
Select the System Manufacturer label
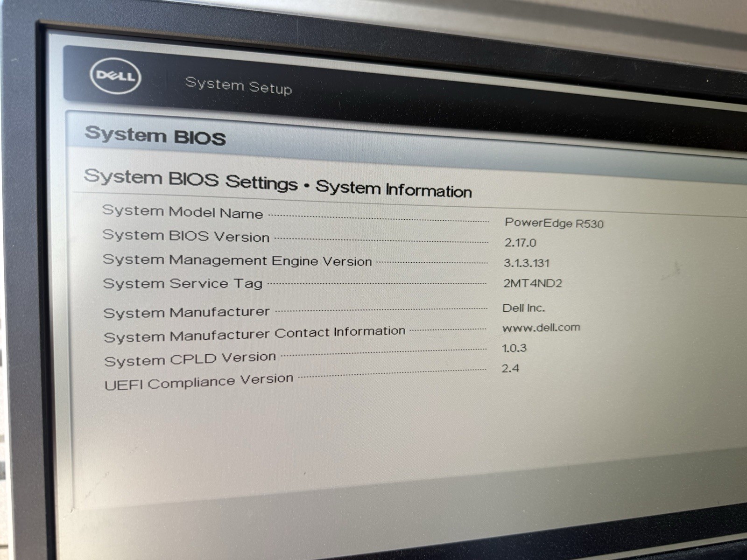(x=186, y=312)
